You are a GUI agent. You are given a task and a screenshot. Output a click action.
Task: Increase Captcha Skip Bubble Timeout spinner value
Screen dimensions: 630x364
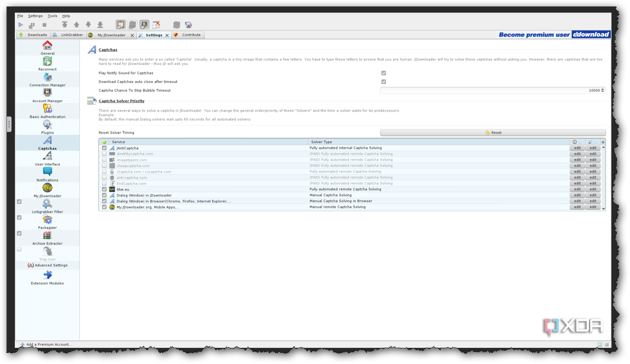coord(603,89)
